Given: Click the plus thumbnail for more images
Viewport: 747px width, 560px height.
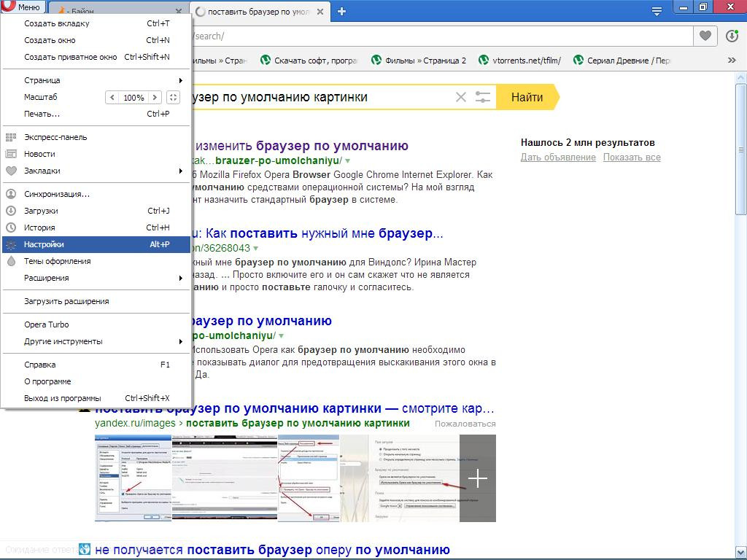Looking at the screenshot, I should click(477, 478).
